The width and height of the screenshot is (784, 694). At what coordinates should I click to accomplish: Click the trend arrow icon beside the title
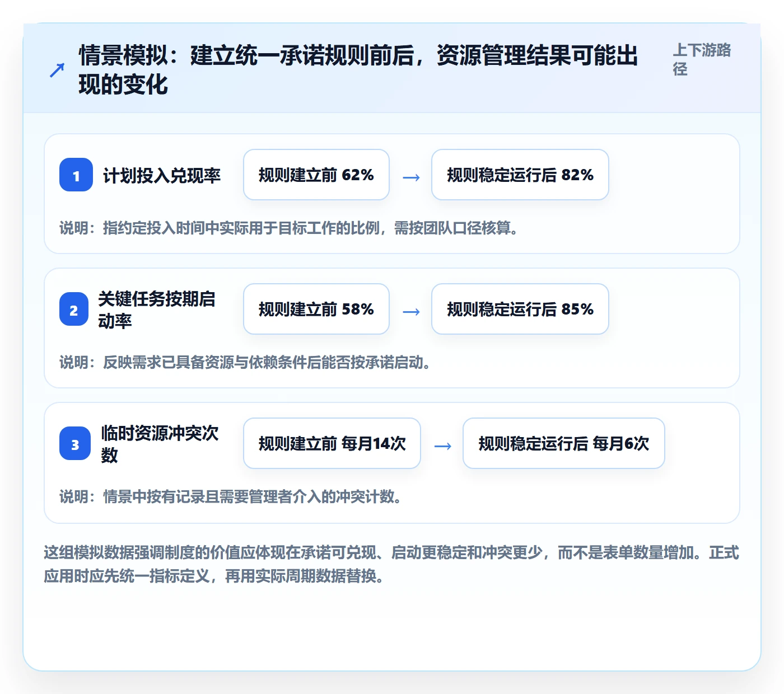[57, 70]
